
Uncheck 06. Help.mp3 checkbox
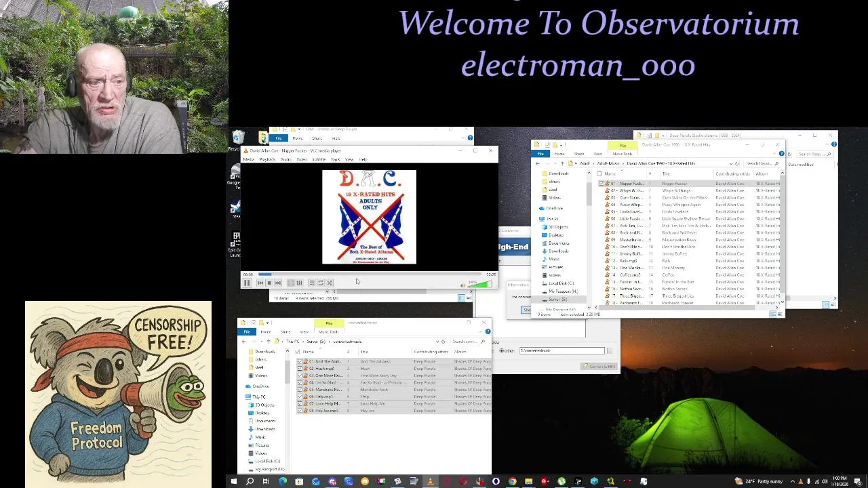pyautogui.click(x=300, y=396)
